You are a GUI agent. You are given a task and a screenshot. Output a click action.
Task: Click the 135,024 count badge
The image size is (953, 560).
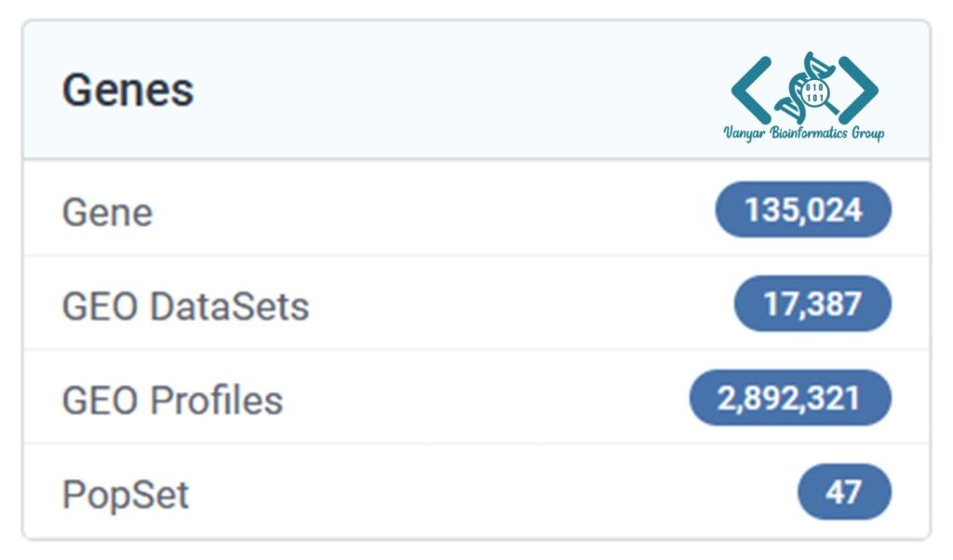click(x=803, y=209)
